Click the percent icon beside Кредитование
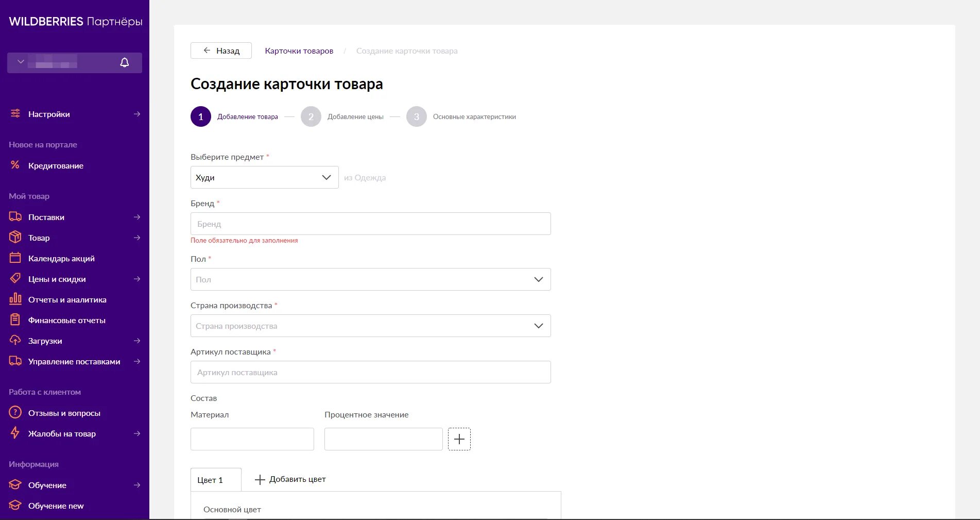980x520 pixels. 15,165
